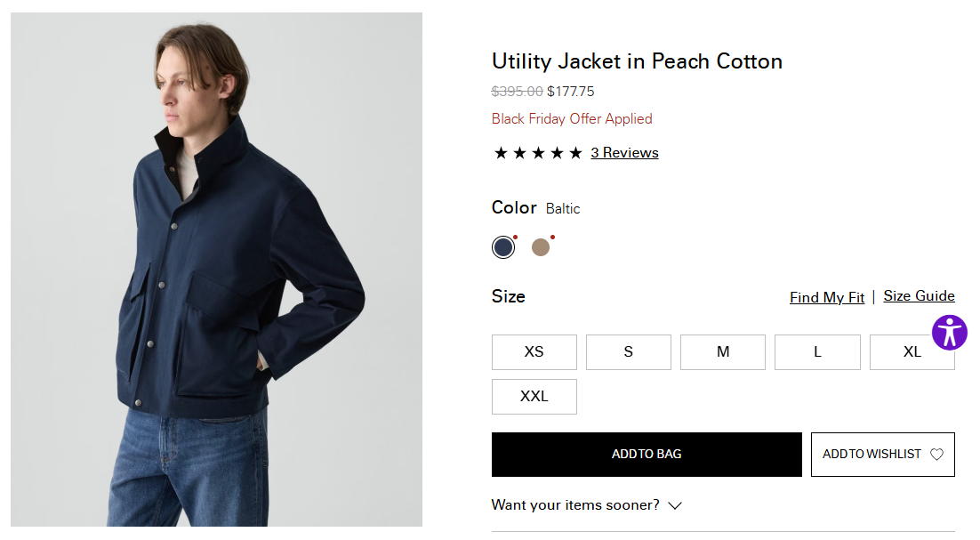Image resolution: width=980 pixels, height=540 pixels.
Task: View the Size Guide
Action: [919, 296]
